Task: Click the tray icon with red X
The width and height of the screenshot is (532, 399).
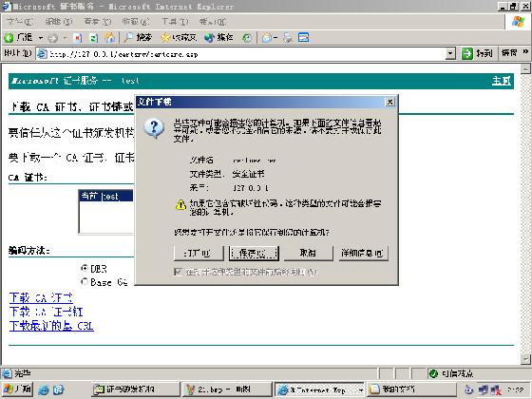Action: (496, 389)
